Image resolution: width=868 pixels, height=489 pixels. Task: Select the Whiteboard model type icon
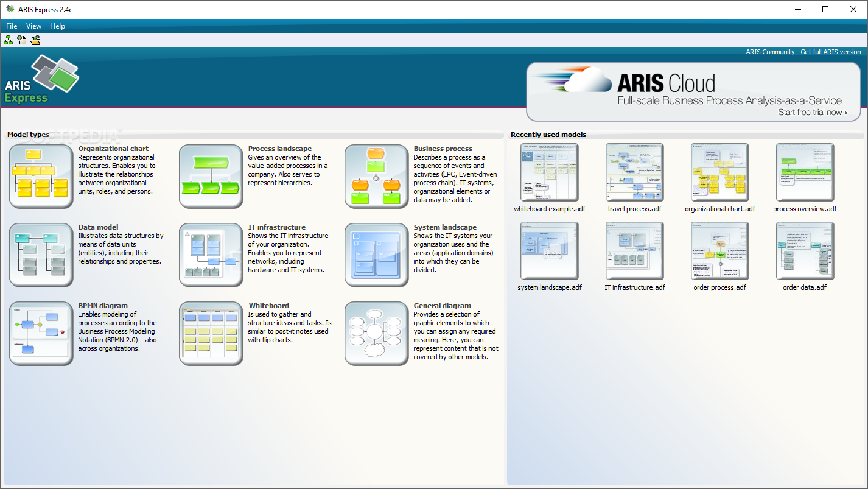point(211,334)
